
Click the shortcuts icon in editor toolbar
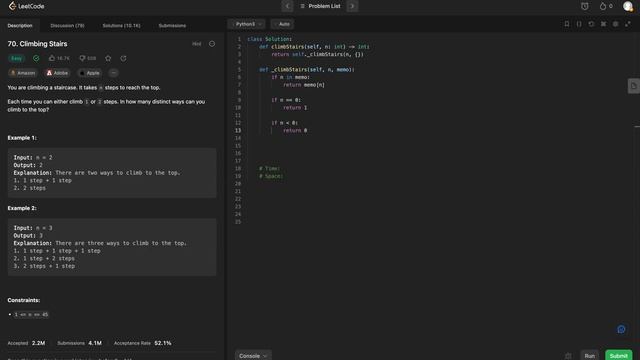[603, 24]
